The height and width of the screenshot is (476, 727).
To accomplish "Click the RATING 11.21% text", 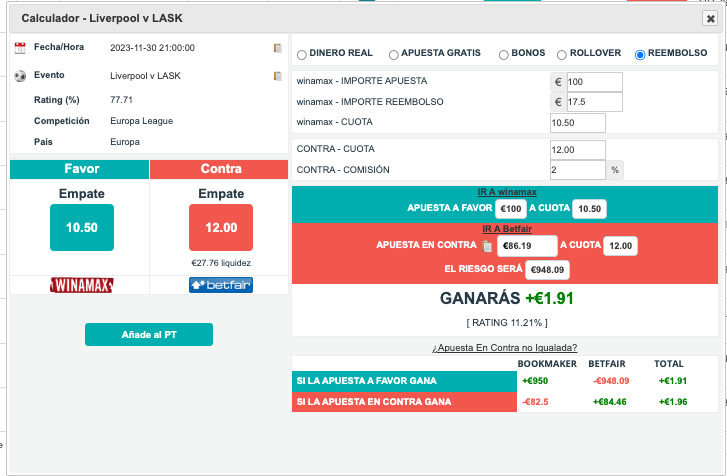I will 507,323.
